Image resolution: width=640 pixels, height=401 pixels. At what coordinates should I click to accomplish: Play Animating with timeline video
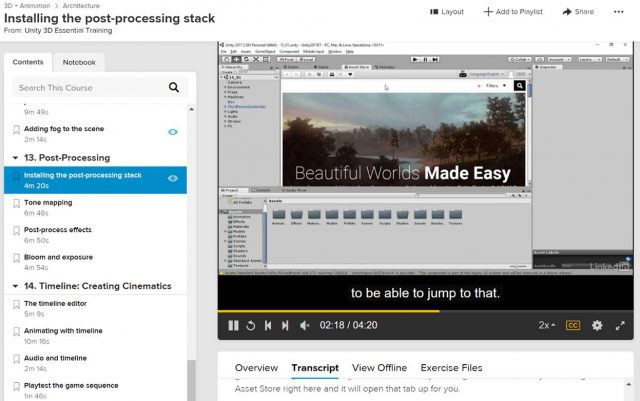[x=63, y=331]
